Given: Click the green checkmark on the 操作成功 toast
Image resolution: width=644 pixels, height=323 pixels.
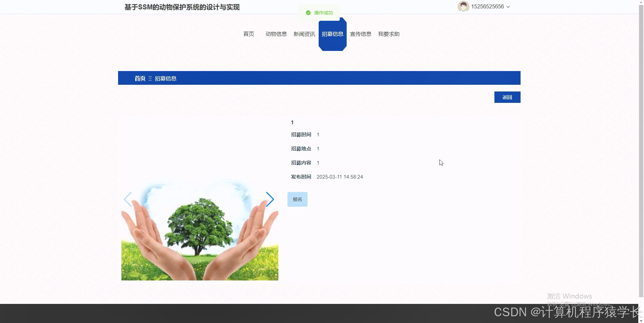Looking at the screenshot, I should pos(308,13).
